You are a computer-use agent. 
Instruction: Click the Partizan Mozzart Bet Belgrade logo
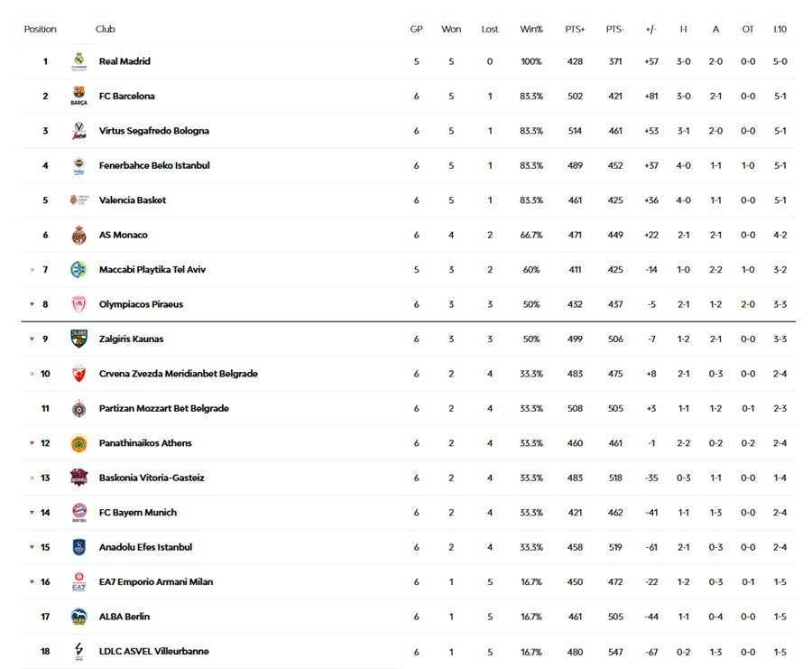[78, 408]
